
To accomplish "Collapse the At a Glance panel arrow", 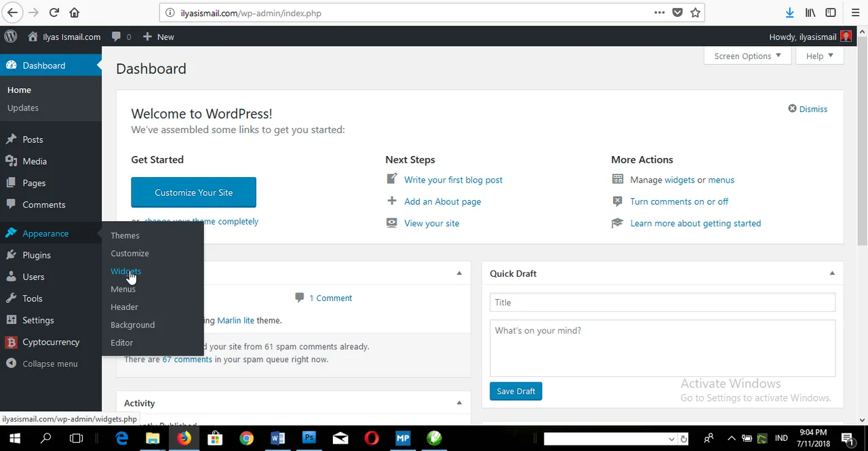I will [x=459, y=273].
